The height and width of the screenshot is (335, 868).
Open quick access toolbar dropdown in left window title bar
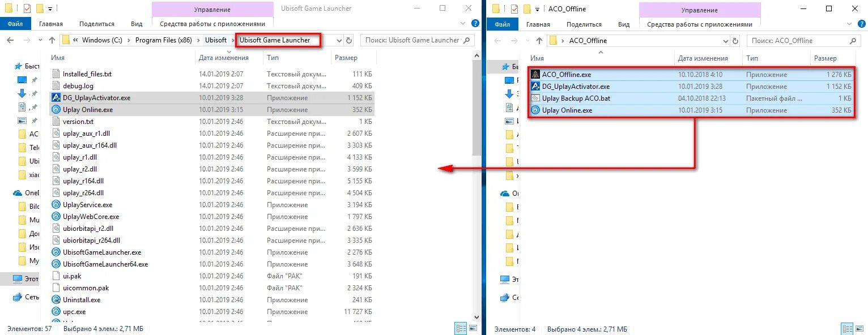[x=50, y=9]
